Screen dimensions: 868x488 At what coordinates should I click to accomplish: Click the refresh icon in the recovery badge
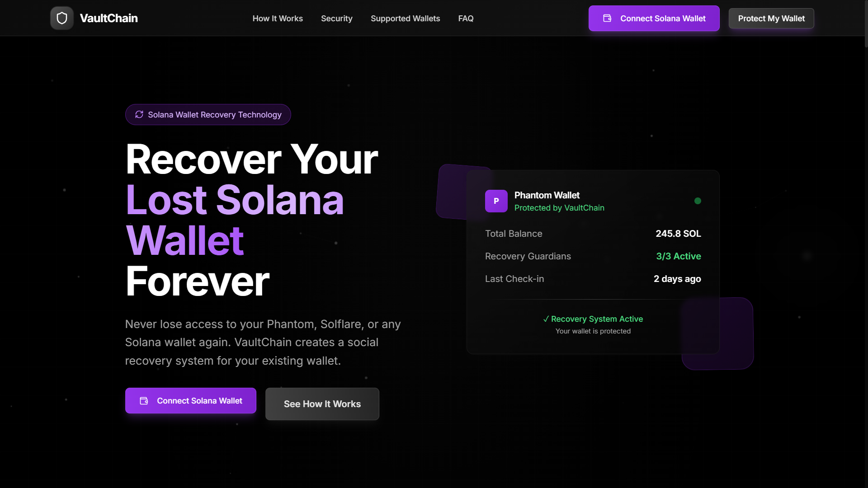(139, 115)
